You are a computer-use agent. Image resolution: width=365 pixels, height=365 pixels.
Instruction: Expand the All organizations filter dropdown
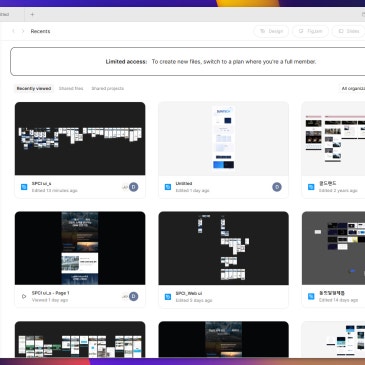[x=353, y=88]
